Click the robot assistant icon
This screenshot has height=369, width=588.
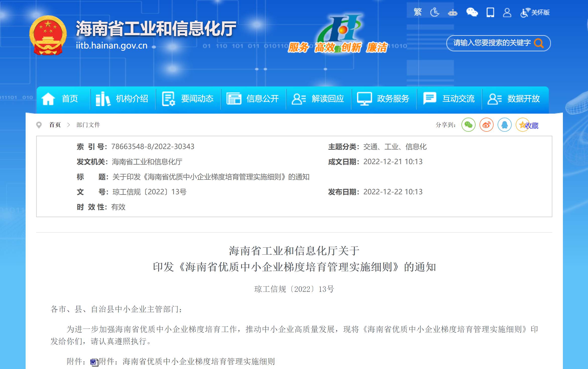tap(452, 12)
